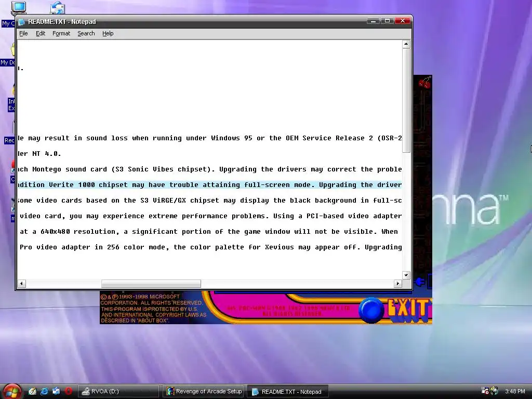Click the vertical scrollbar up arrow
The image size is (532, 399).
[406, 44]
